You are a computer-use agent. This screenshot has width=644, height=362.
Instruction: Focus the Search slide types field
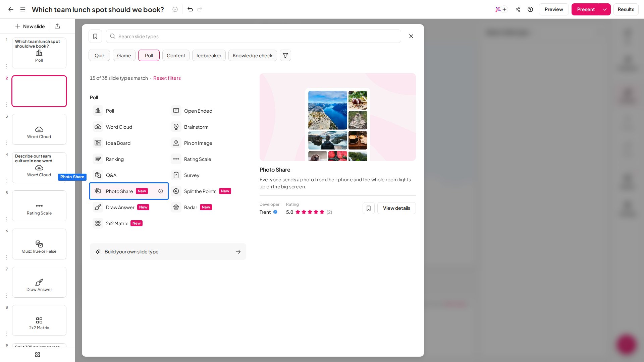[x=254, y=36]
